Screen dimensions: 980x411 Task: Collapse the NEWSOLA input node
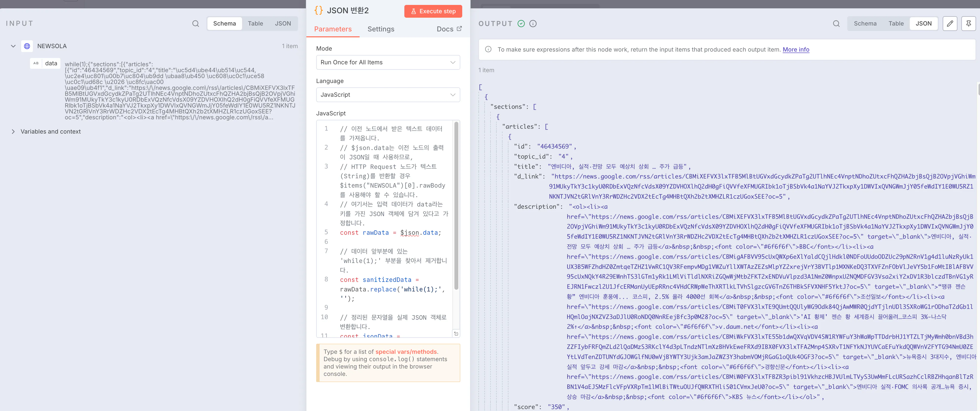[x=13, y=46]
